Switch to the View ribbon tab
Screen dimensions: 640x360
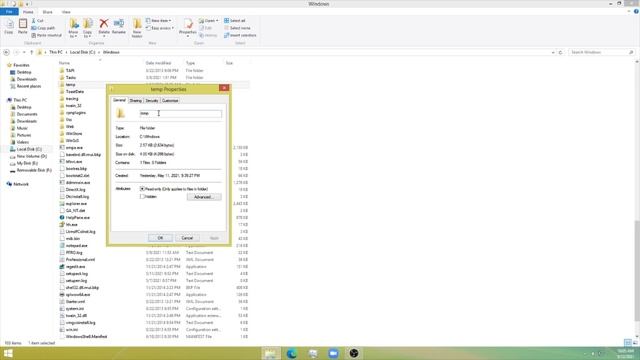66,12
